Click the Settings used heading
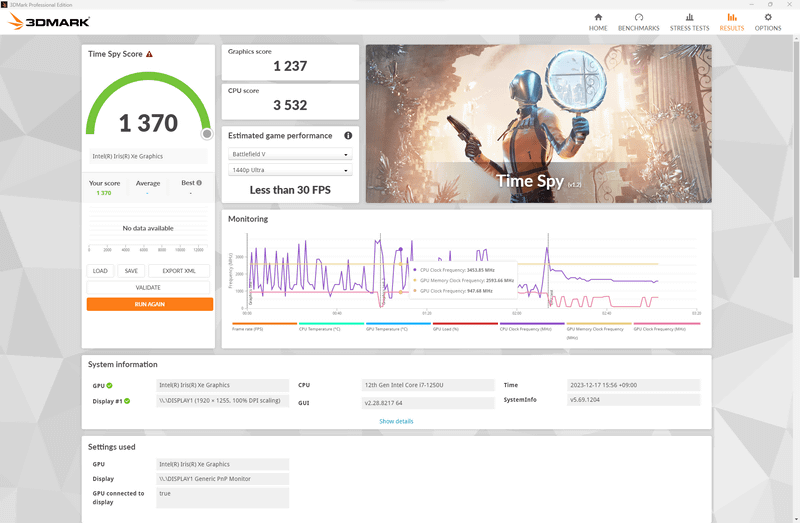The width and height of the screenshot is (800, 523). pos(111,447)
